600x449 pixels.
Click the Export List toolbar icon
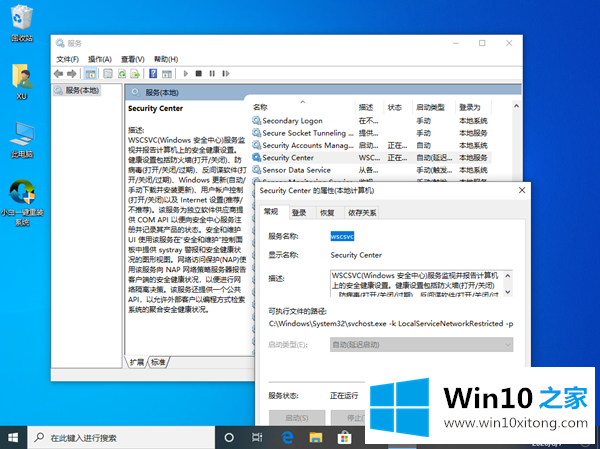point(135,73)
